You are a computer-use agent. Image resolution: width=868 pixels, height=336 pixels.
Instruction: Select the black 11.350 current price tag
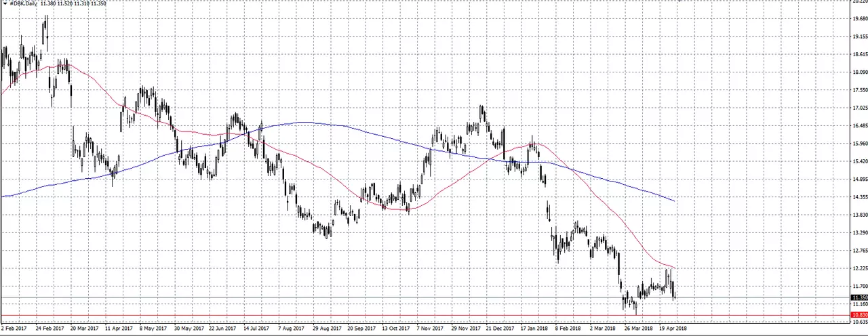point(859,297)
